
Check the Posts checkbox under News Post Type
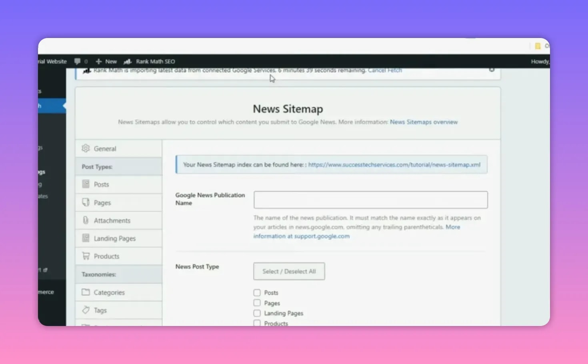pos(257,292)
